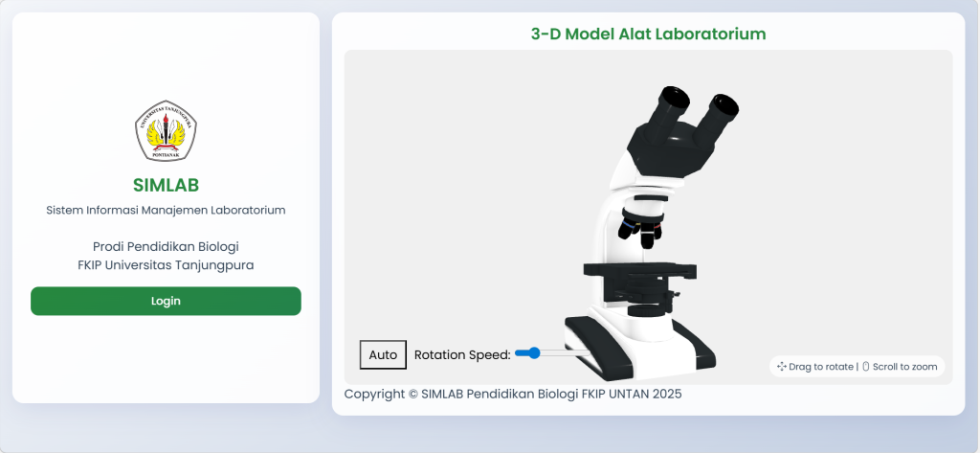Toggle the Auto rotation button
980x453 pixels.
[x=383, y=354]
